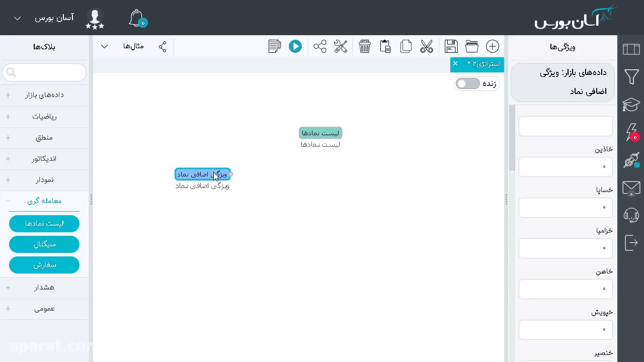644x362 pixels.
Task: Click the new strategy plus icon
Action: click(492, 46)
